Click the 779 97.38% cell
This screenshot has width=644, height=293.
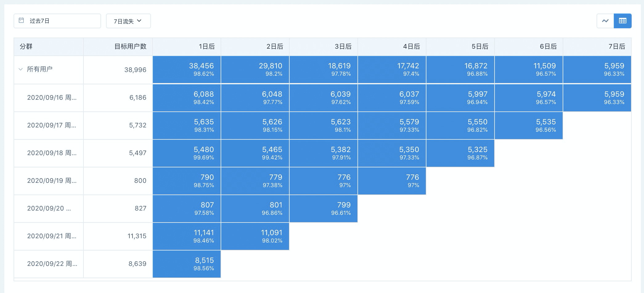pos(255,181)
